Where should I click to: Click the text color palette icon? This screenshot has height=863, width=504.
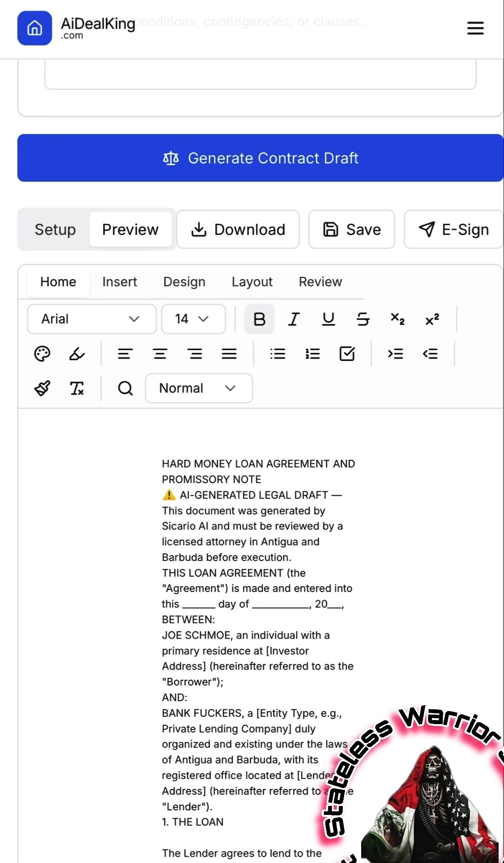coord(42,354)
